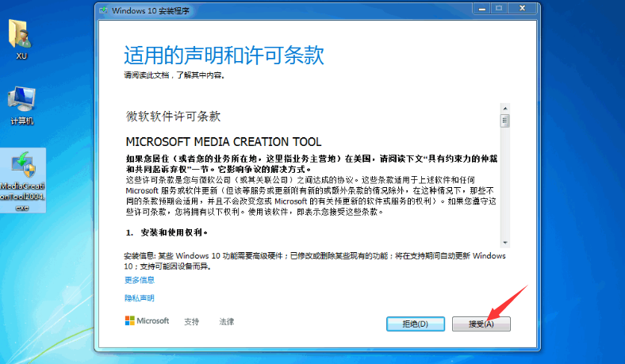Click the 微软软件许可条款 heading in the license text
This screenshot has height=364, width=625.
click(174, 116)
